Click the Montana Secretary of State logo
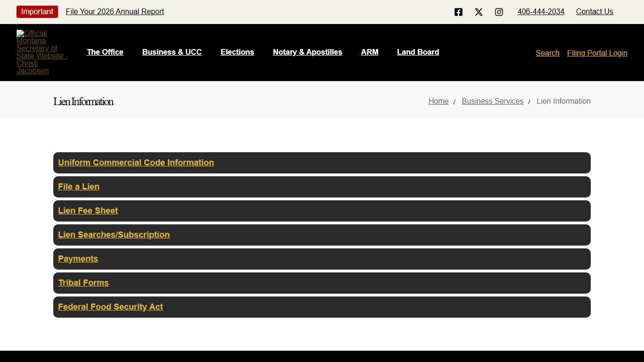Screen dimensions: 644x362 [42, 52]
